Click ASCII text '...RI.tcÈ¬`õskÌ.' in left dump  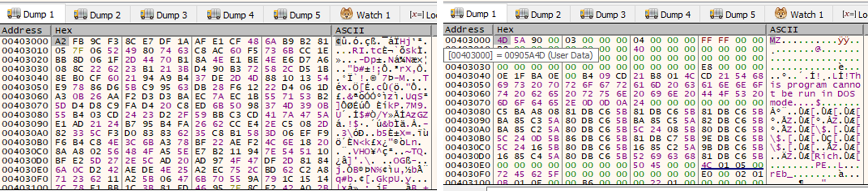pyautogui.click(x=381, y=51)
